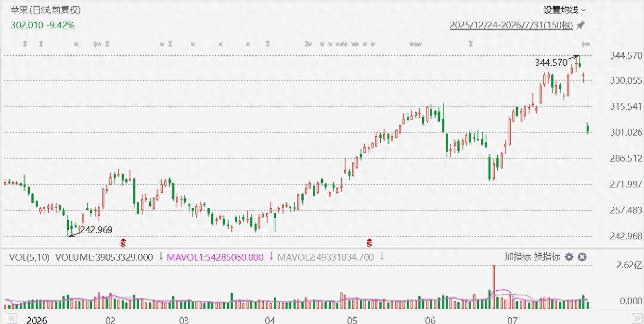Click the 286.512 price axis label

pos(626,158)
